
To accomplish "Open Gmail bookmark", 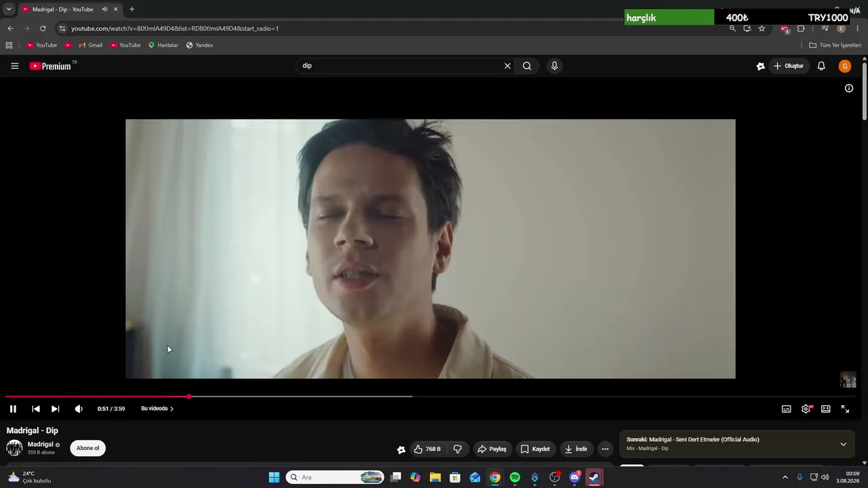I will click(x=91, y=45).
